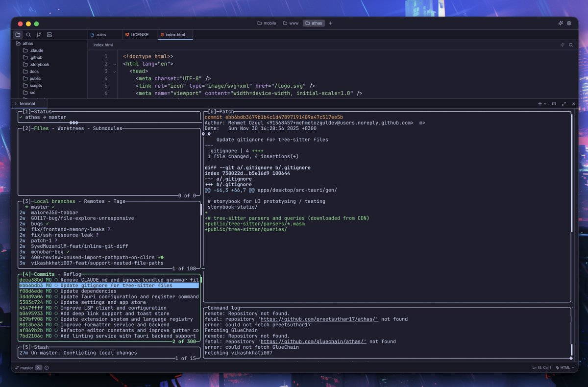Switch to the www project tab
The height and width of the screenshot is (387, 588).
(x=291, y=23)
